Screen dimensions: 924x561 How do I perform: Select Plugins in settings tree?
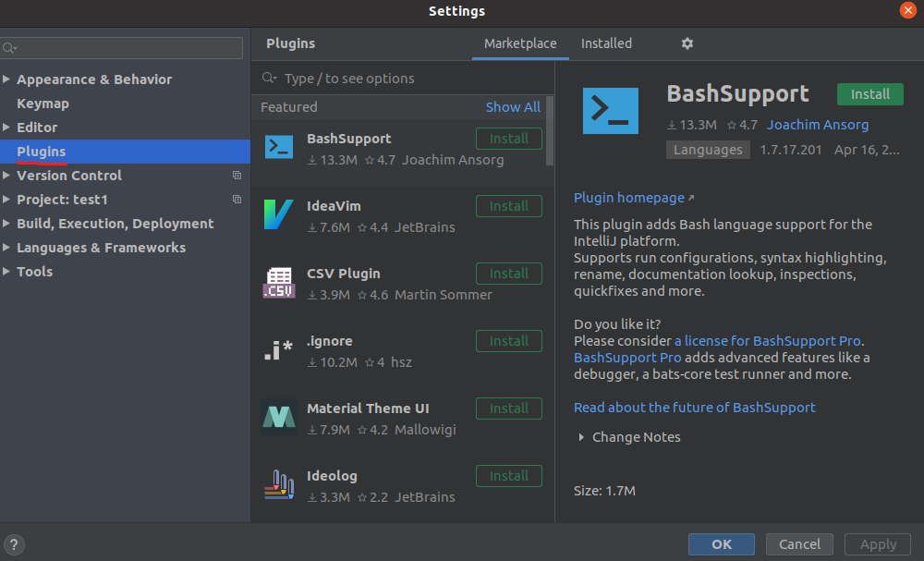click(42, 152)
